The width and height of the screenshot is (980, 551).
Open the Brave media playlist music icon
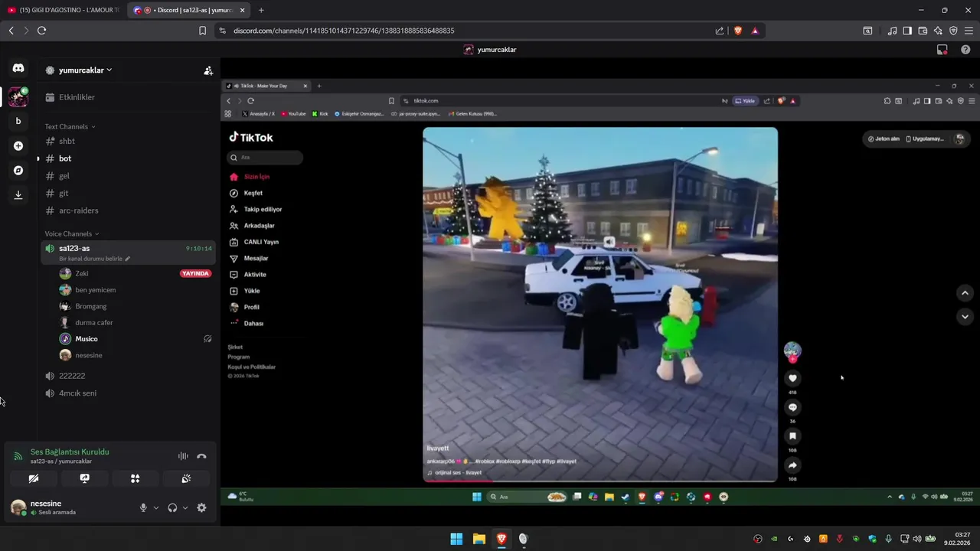point(892,31)
